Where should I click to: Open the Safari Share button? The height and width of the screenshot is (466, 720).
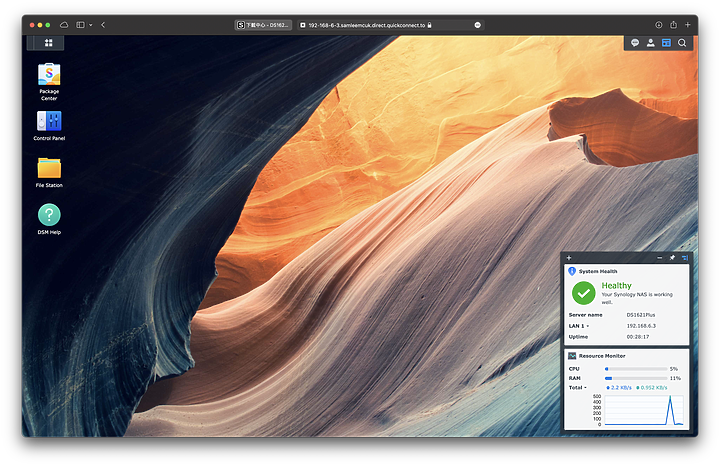[674, 25]
